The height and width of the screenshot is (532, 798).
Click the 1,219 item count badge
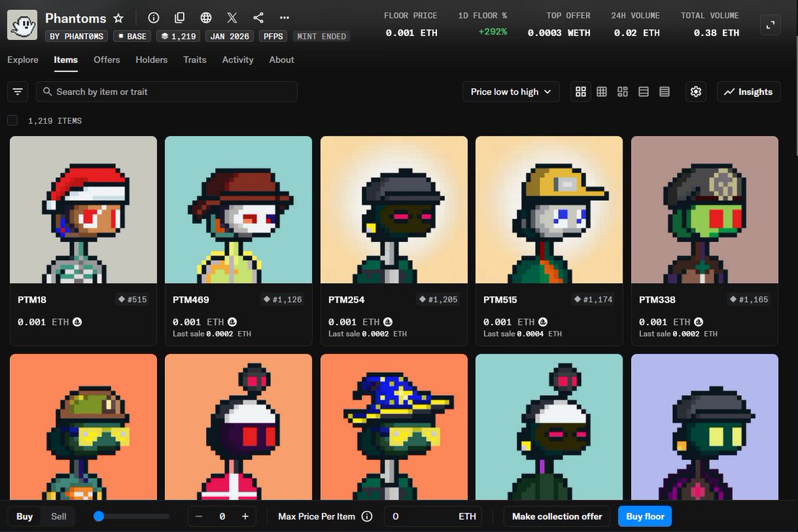tap(178, 36)
